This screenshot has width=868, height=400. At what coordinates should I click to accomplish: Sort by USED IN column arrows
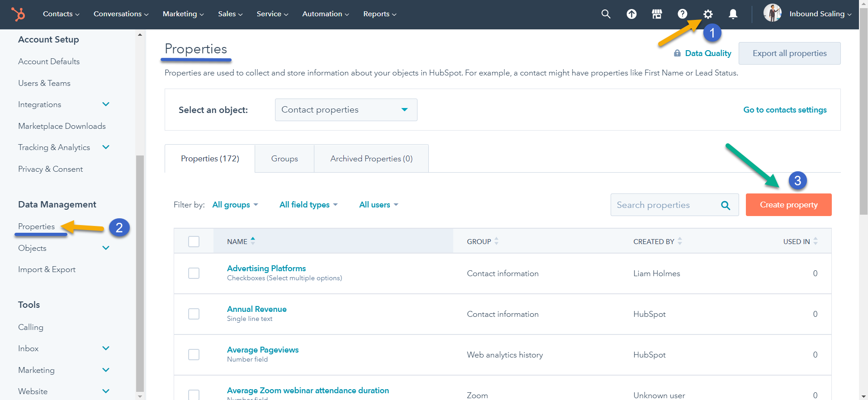click(x=816, y=241)
